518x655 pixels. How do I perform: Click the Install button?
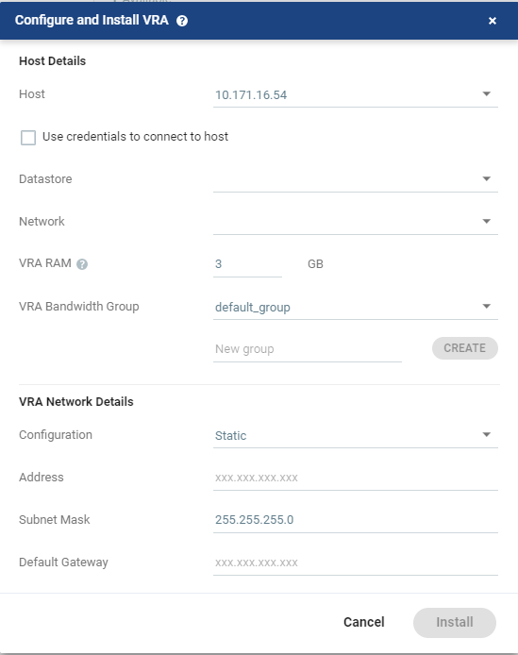click(x=455, y=622)
